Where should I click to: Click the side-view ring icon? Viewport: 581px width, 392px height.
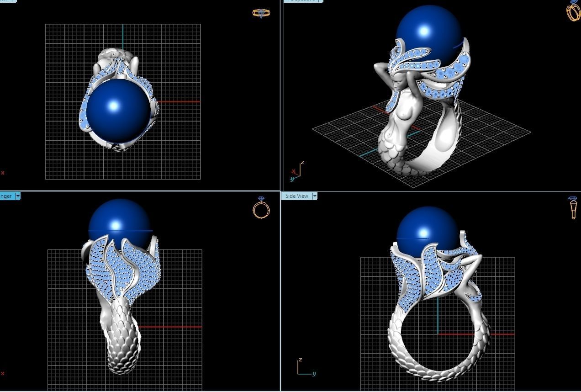(x=573, y=208)
